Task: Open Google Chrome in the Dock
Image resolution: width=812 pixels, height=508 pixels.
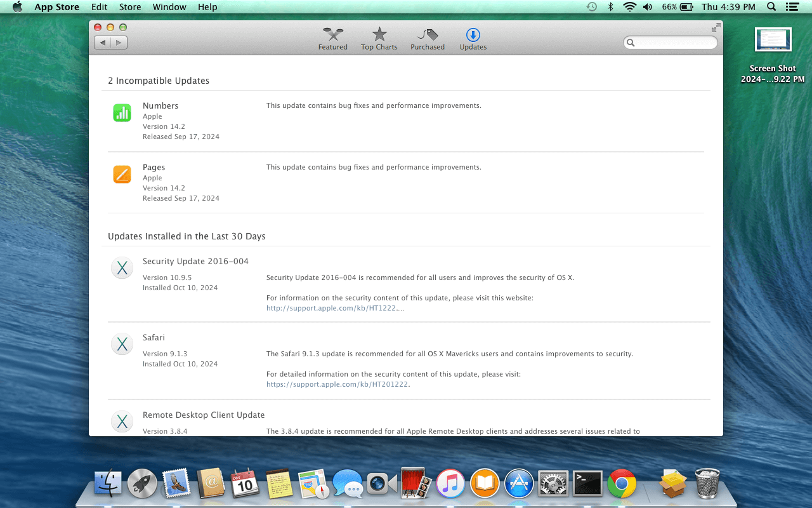Action: click(x=622, y=484)
